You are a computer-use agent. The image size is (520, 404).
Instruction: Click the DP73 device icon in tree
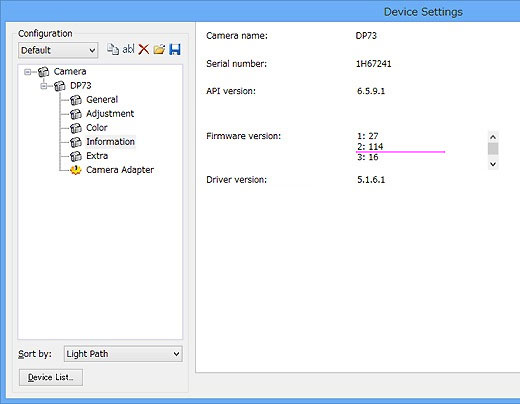(60, 86)
